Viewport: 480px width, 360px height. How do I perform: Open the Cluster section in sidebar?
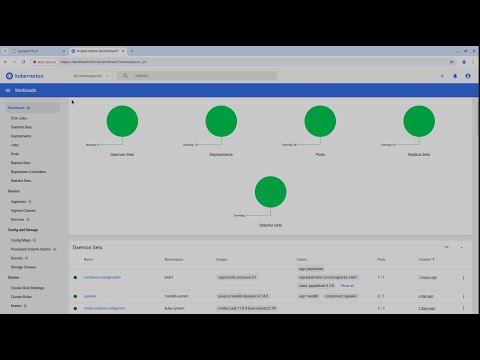pos(13,277)
